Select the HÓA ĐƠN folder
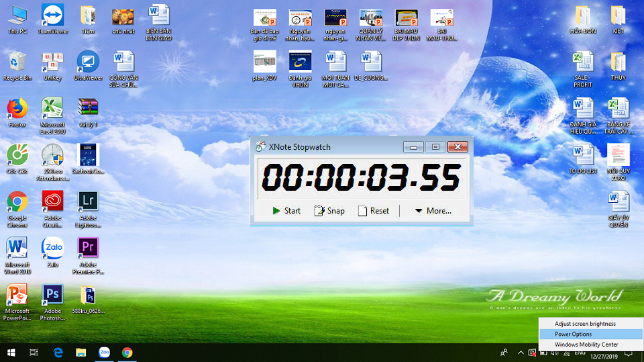Screen dimensions: 644x362 [583, 19]
